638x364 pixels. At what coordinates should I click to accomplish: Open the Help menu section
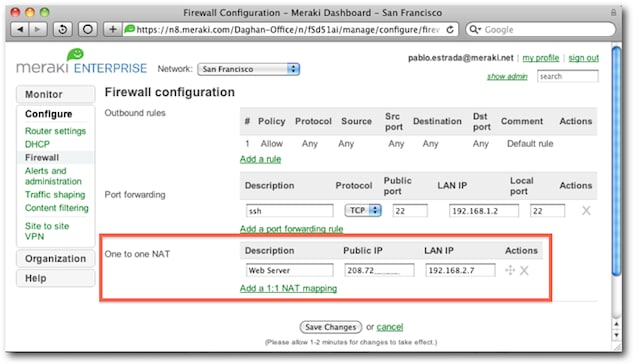point(55,278)
